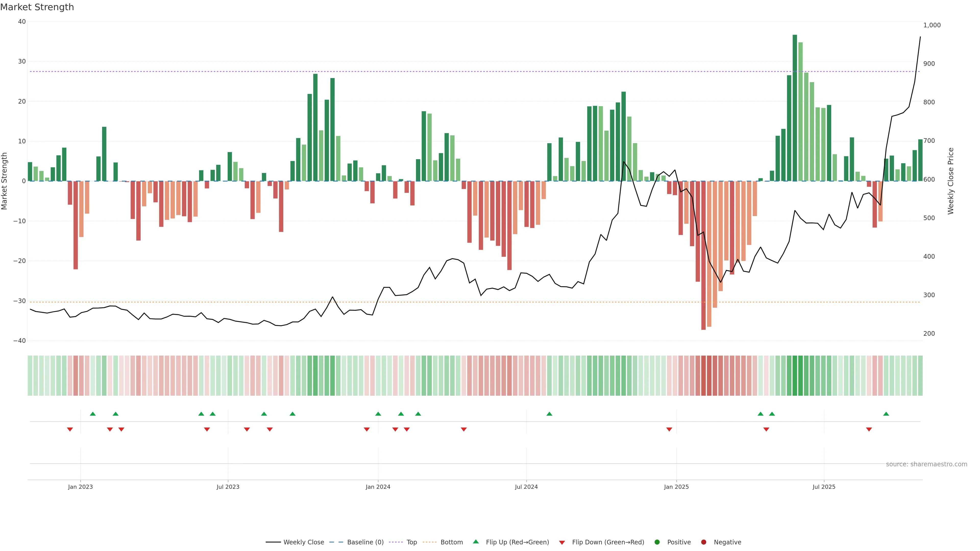980x551 pixels.
Task: Click the dark red Negative circle in legend
Action: [x=703, y=542]
